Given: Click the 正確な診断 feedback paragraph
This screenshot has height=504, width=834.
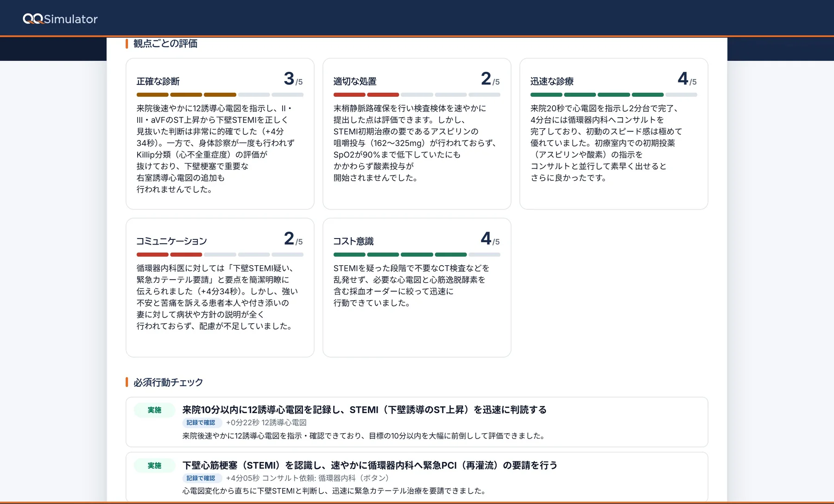Looking at the screenshot, I should click(215, 149).
